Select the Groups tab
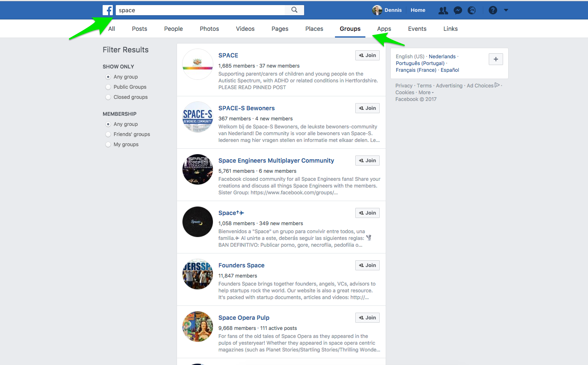588x365 pixels. coord(350,29)
